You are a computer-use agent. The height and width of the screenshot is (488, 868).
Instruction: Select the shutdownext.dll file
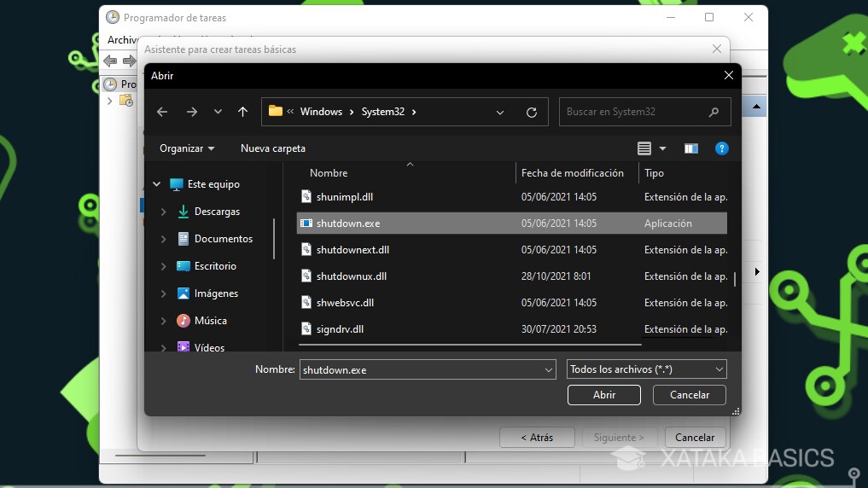352,250
